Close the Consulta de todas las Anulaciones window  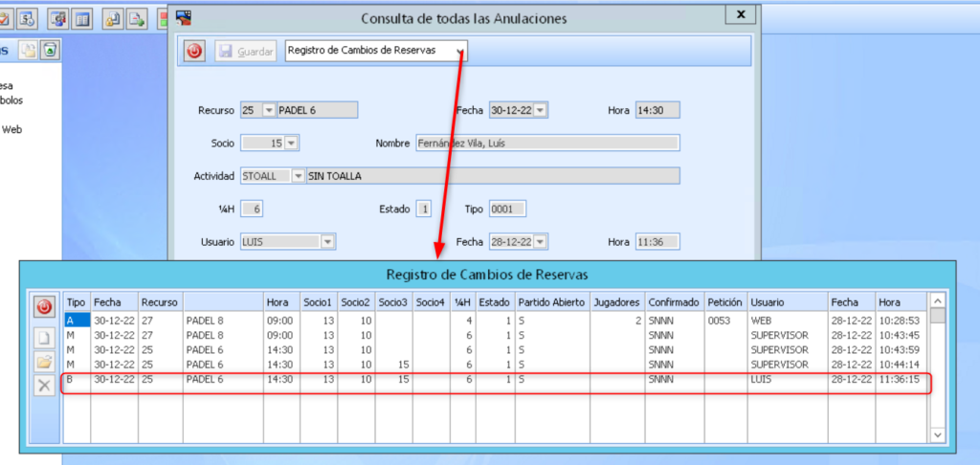738,14
